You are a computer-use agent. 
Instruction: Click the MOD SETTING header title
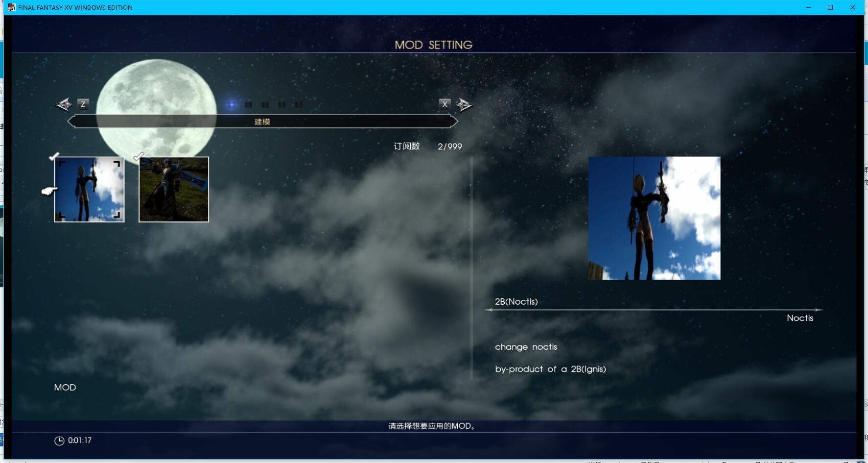(433, 45)
